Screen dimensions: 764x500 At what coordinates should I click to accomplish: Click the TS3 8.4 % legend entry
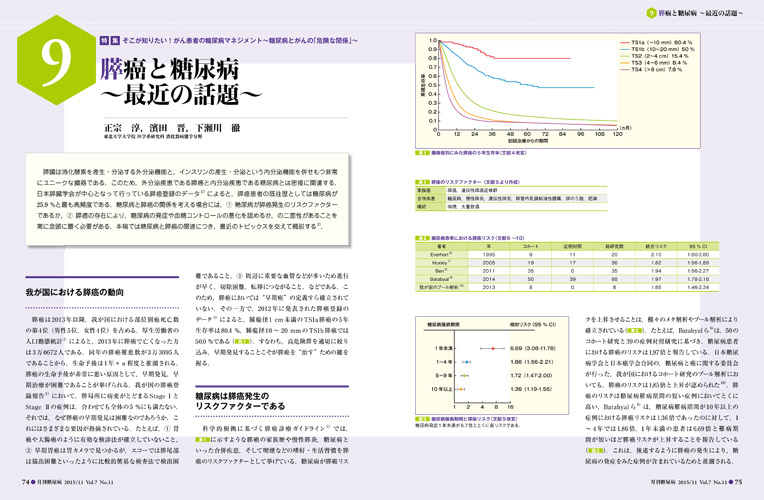pos(653,63)
